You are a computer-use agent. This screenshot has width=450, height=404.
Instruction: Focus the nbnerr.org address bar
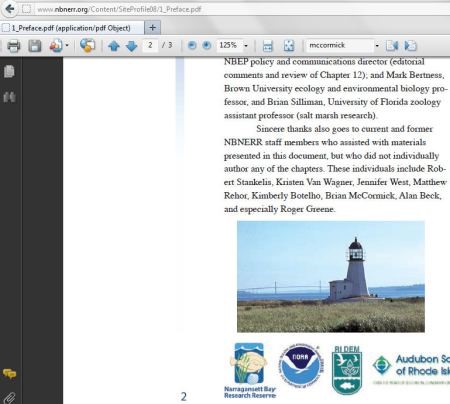tap(233, 9)
